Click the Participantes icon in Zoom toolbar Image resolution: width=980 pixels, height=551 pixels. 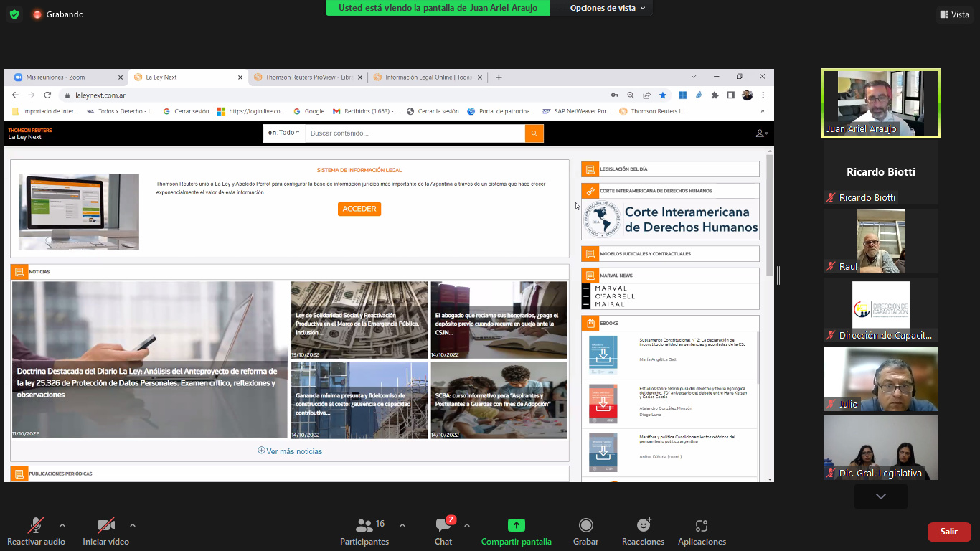pos(364,526)
